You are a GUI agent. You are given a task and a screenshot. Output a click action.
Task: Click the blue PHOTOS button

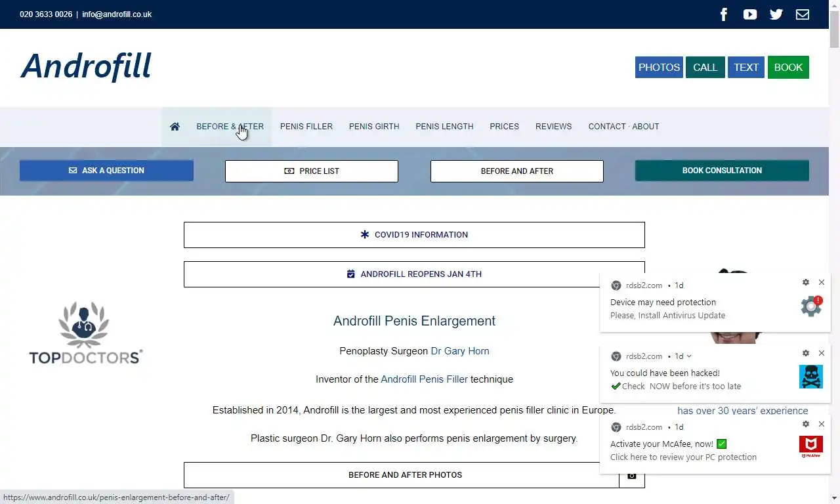tap(659, 67)
